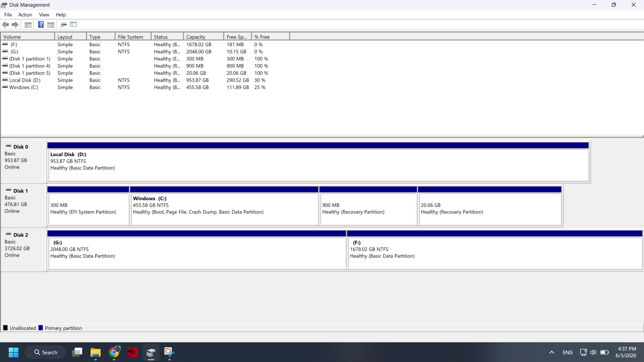Toggle the Show/Hide Action Pane toolbar icon
The image size is (644, 362).
coord(51,24)
